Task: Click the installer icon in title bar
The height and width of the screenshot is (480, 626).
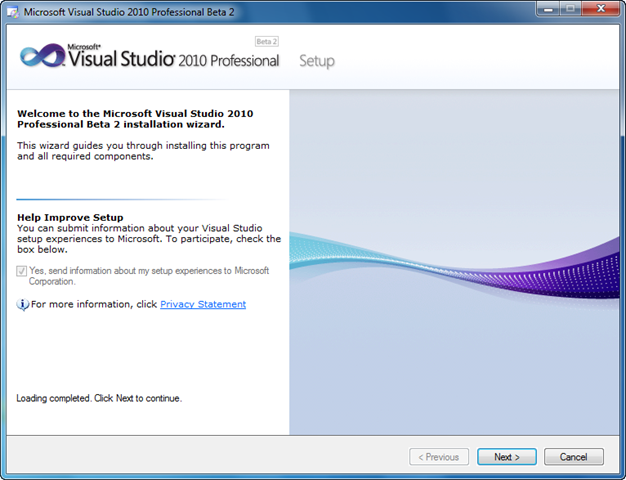Action: pos(12,11)
